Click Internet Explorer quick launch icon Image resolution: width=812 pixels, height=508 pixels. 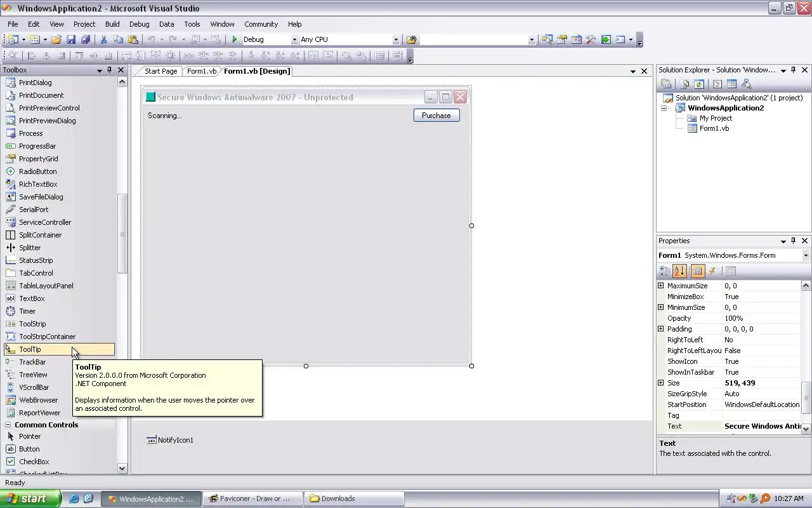point(74,498)
